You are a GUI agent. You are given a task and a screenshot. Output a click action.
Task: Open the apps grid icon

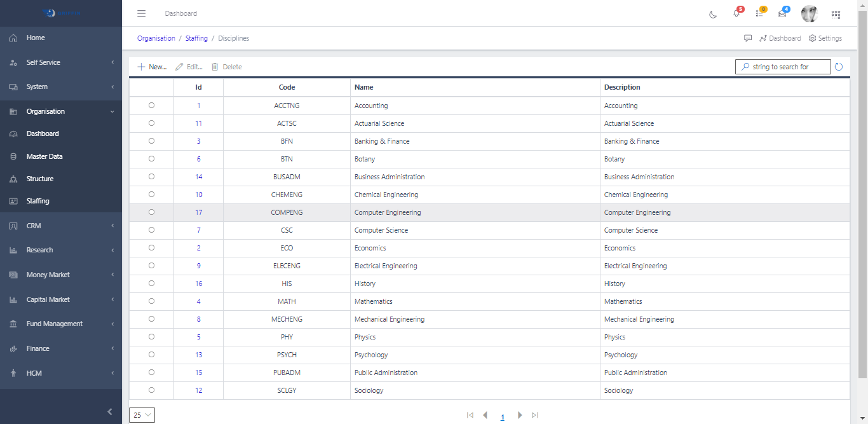[x=836, y=14]
